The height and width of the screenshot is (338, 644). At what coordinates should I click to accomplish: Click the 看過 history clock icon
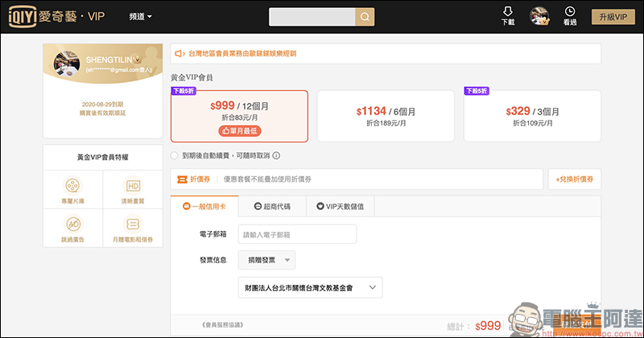pyautogui.click(x=570, y=16)
